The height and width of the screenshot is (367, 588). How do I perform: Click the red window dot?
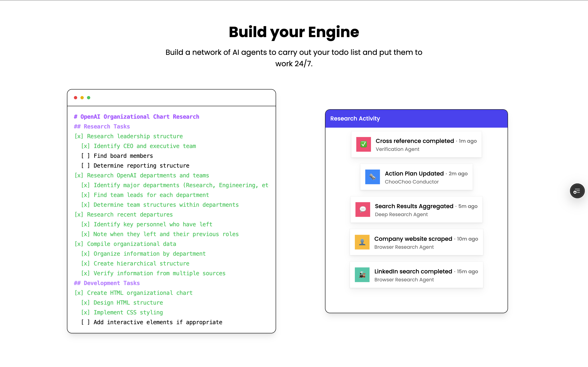pyautogui.click(x=76, y=98)
